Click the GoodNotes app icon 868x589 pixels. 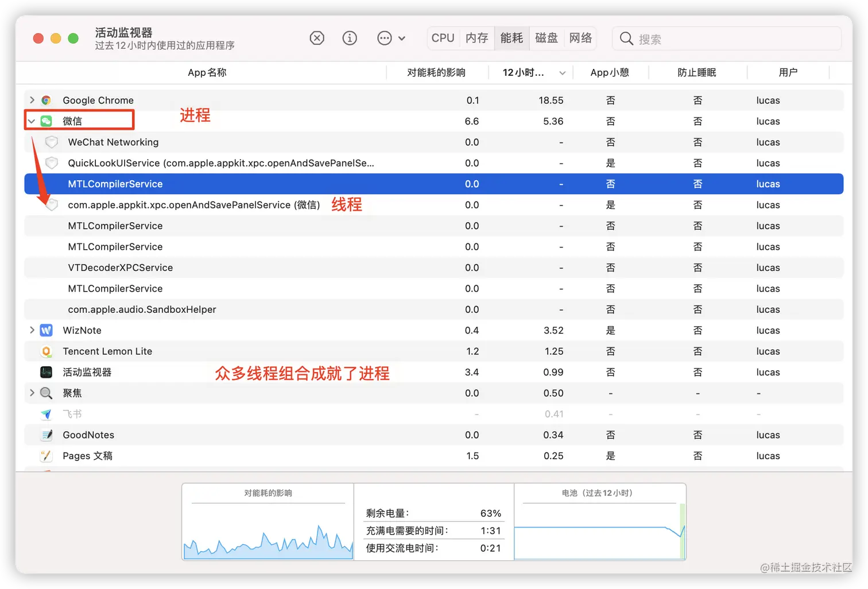[46, 435]
